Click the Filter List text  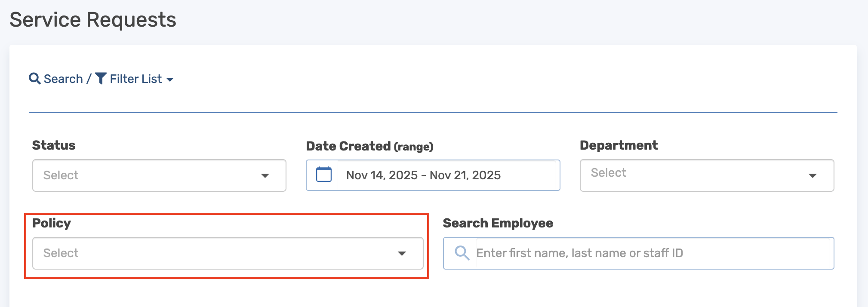pos(136,79)
